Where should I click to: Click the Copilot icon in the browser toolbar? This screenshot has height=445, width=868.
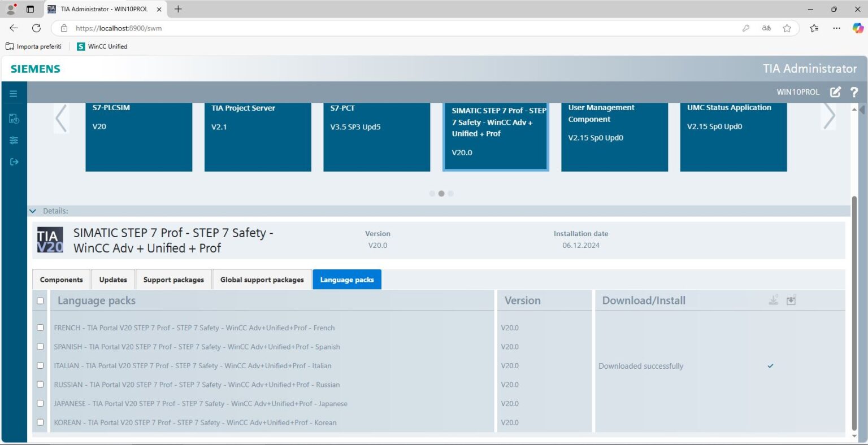[857, 28]
